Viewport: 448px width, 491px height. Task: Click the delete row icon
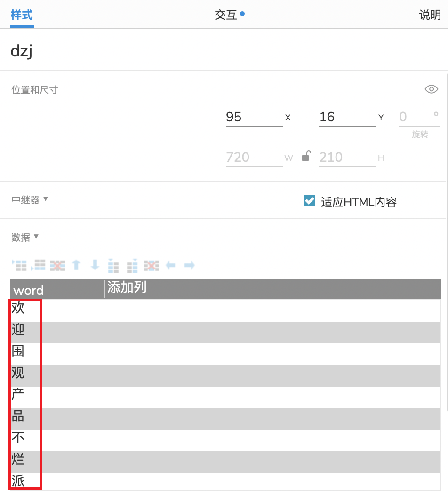pos(57,266)
